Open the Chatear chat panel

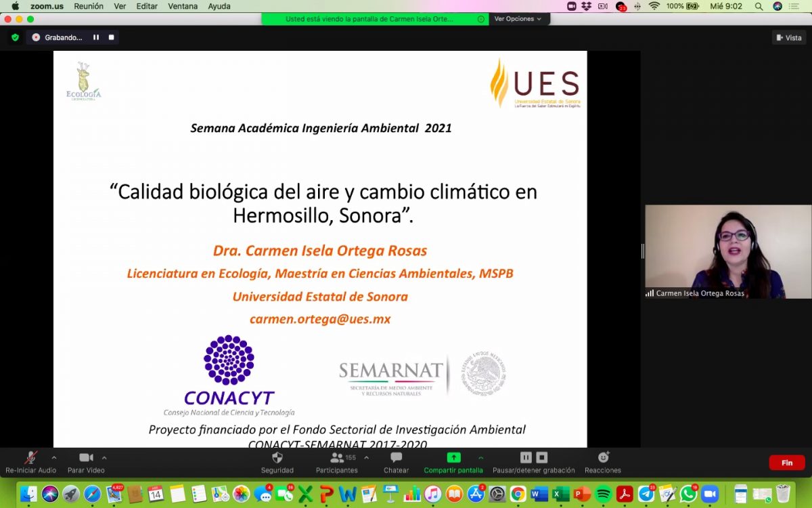pyautogui.click(x=396, y=458)
